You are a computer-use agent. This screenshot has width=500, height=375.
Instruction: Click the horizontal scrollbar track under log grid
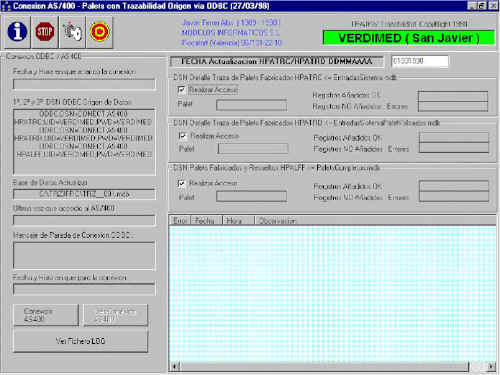point(323,367)
